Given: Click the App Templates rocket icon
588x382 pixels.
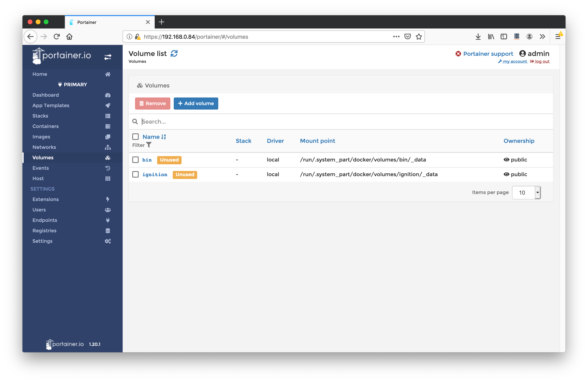Looking at the screenshot, I should coord(108,105).
